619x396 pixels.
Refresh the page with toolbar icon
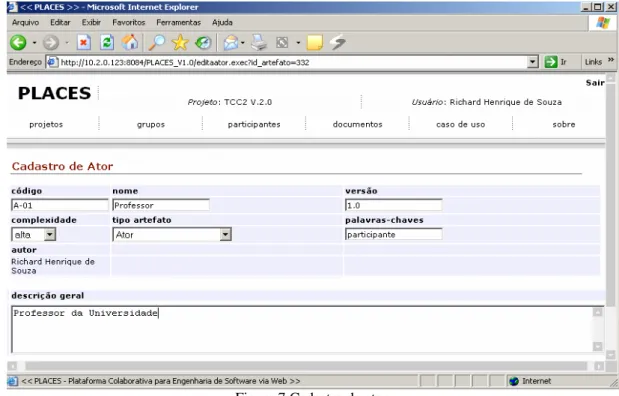pos(107,42)
